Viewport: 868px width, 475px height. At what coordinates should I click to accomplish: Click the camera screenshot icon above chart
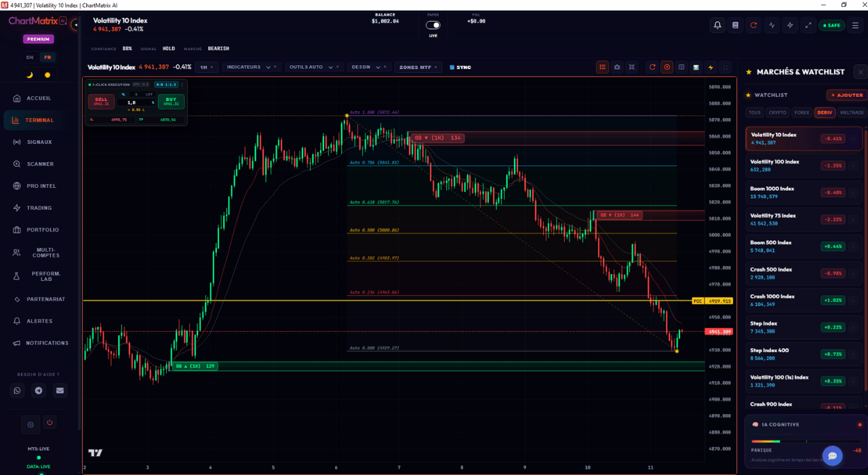[x=617, y=67]
